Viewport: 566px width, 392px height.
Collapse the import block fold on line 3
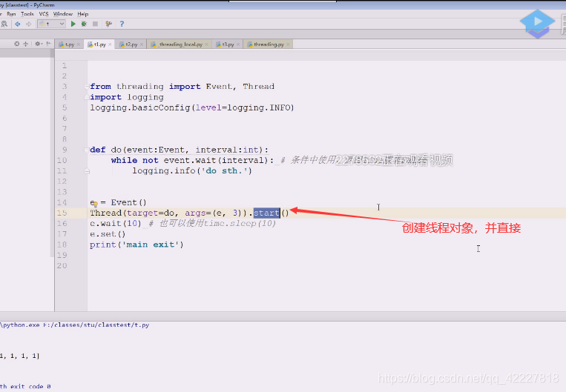pyautogui.click(x=87, y=87)
